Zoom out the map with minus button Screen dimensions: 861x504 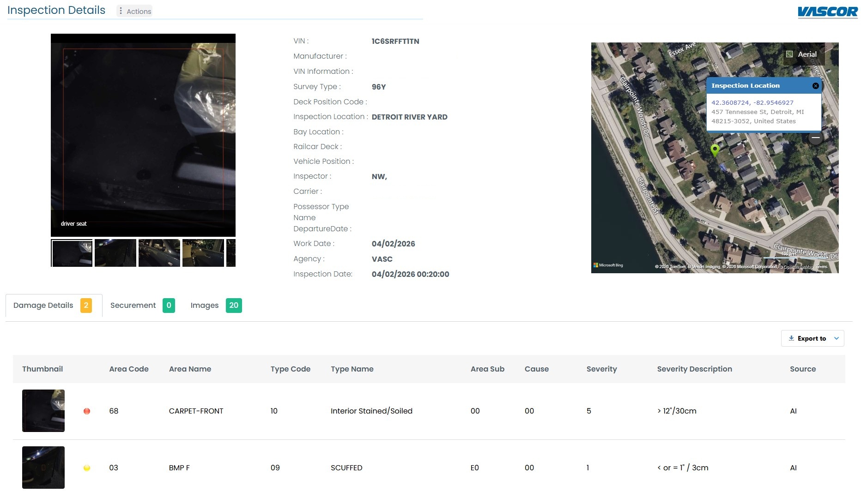(x=816, y=138)
